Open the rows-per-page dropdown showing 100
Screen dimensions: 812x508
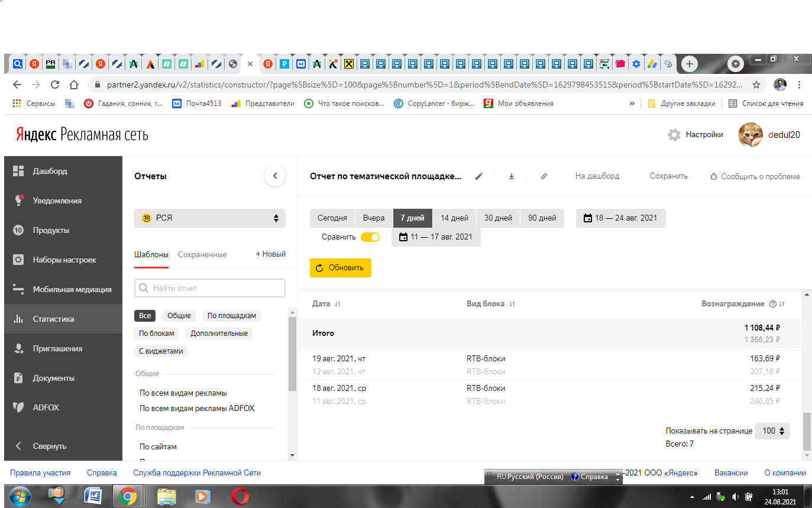click(x=772, y=431)
